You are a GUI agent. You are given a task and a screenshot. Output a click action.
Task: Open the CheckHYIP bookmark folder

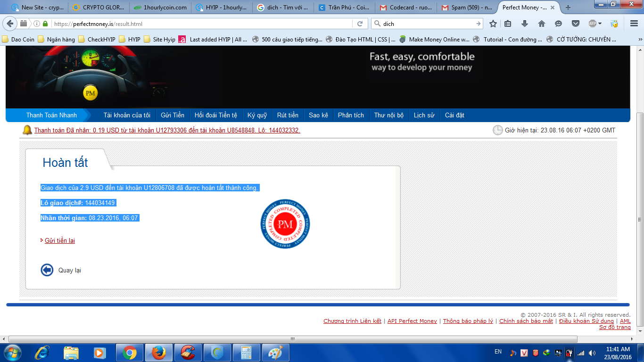click(x=97, y=40)
